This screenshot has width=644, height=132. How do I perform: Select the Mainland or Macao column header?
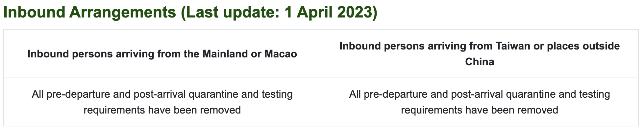tap(162, 54)
